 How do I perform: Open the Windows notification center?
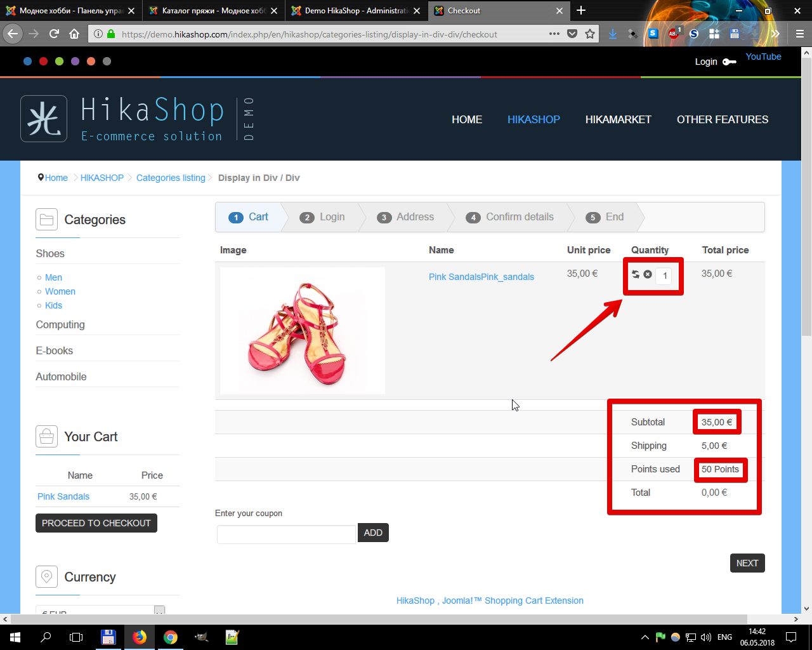791,637
